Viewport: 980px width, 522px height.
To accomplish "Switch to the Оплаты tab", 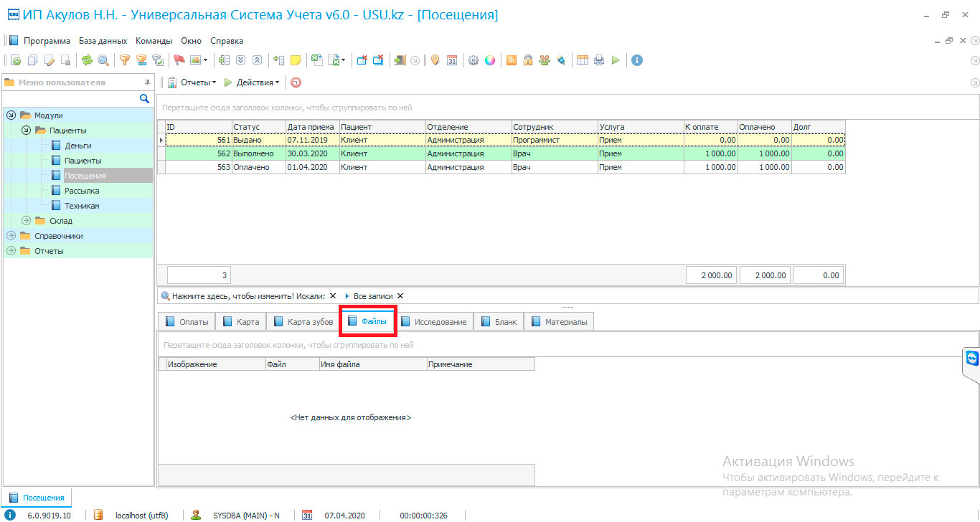I will click(x=187, y=322).
